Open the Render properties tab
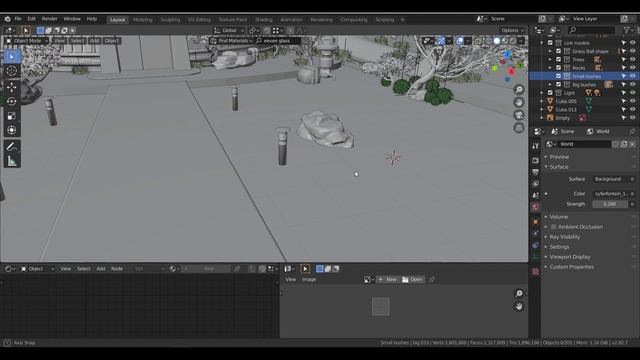The width and height of the screenshot is (640, 360). [x=536, y=160]
